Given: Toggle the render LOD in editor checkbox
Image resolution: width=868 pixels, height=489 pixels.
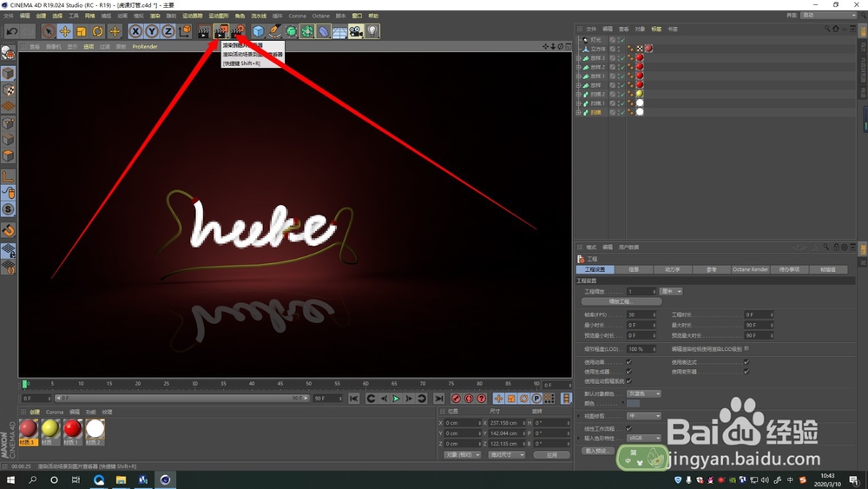Looking at the screenshot, I should (746, 349).
